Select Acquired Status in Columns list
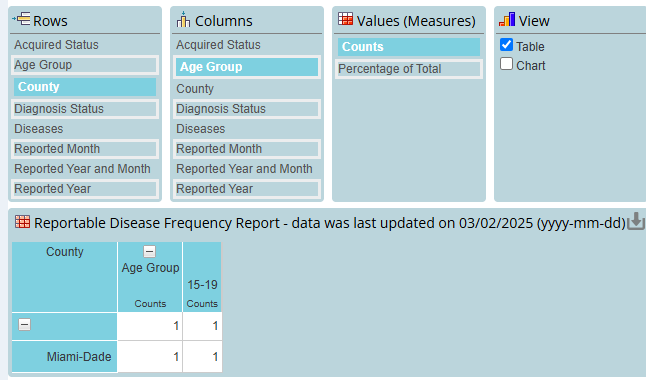Viewport: 646px width, 380px height. pos(247,45)
